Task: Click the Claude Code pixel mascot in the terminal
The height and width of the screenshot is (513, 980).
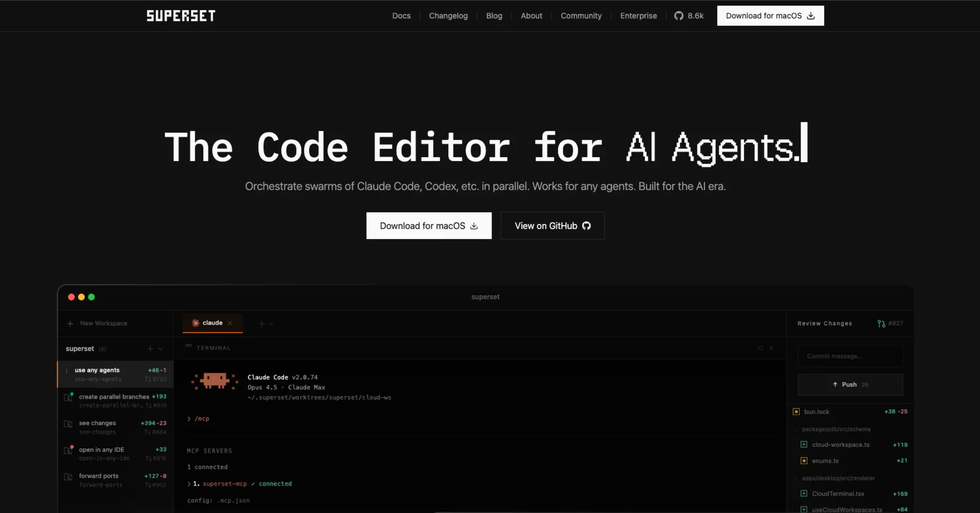Action: [x=214, y=381]
